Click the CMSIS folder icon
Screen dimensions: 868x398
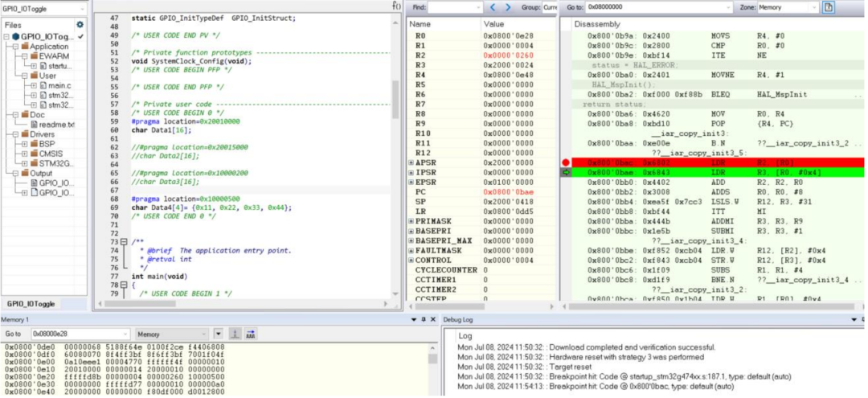tap(34, 154)
